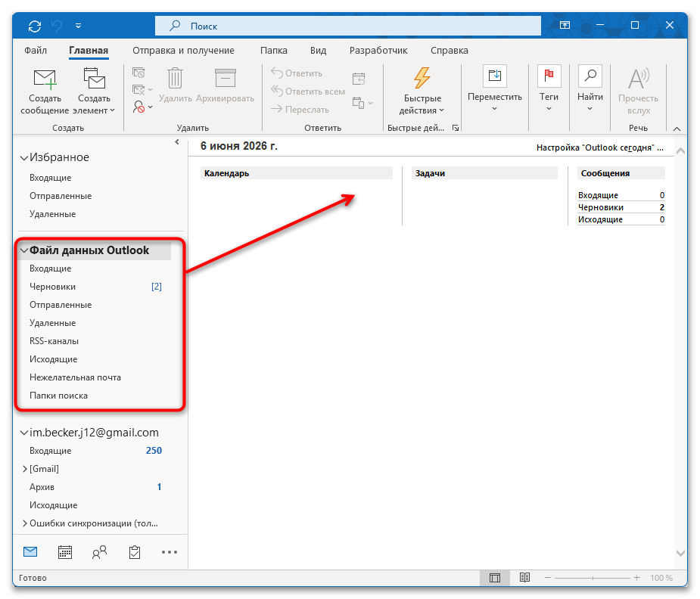Click the Архивировать box icon

click(225, 78)
